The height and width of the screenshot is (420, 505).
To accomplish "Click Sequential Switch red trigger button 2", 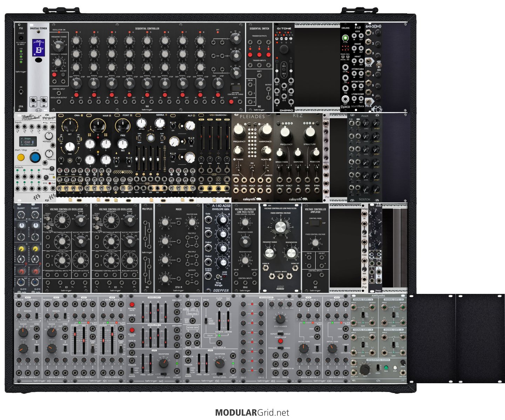I will pyautogui.click(x=259, y=54).
